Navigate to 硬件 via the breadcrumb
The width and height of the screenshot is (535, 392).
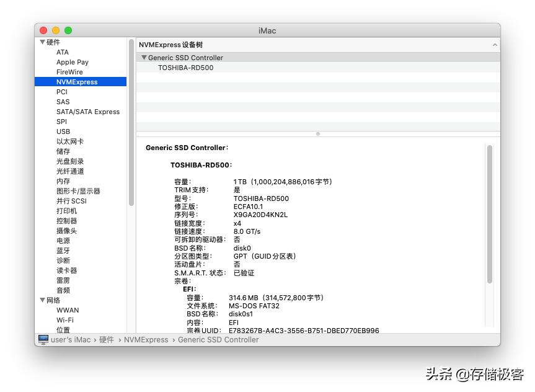coord(105,339)
